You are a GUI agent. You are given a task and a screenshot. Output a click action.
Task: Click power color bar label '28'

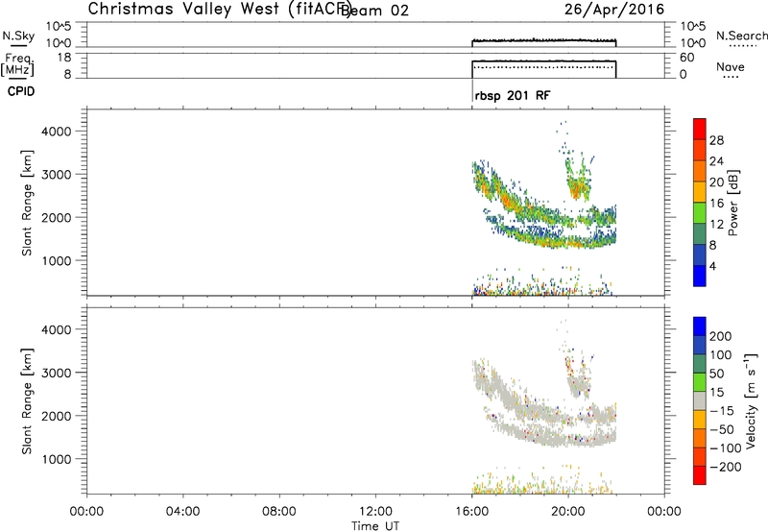(x=716, y=140)
